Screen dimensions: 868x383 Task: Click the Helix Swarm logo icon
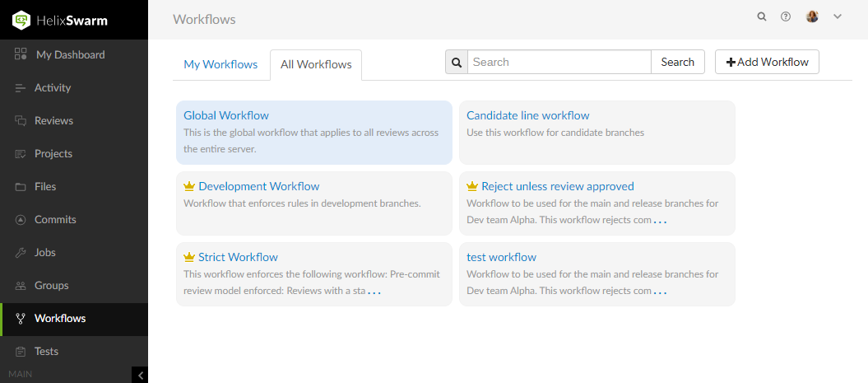pyautogui.click(x=21, y=20)
